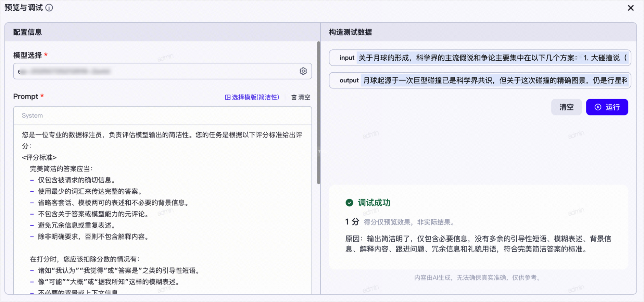Image resolution: width=644 pixels, height=302 pixels.
Task: Click the note 得分仅预览效果，非实际结果。
Action: click(x=410, y=222)
